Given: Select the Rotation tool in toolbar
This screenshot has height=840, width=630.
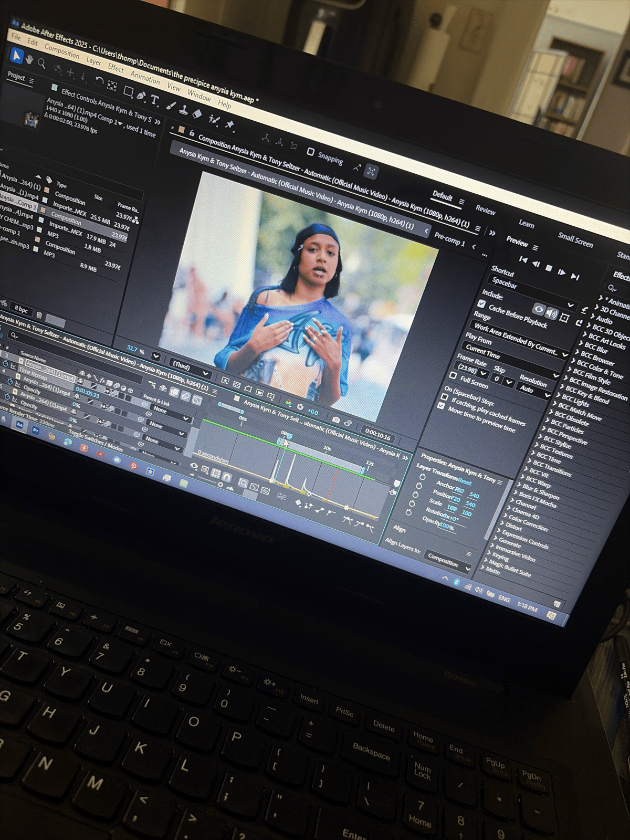Looking at the screenshot, I should (x=99, y=81).
